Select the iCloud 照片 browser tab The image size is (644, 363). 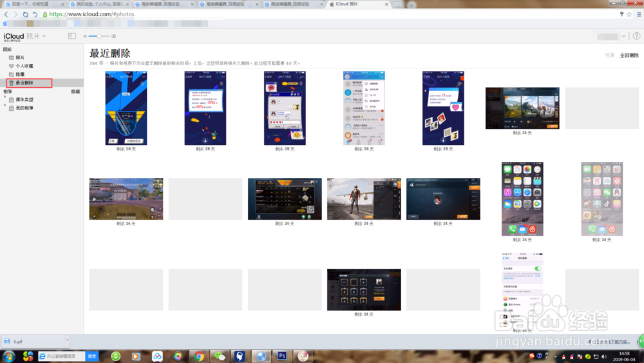[357, 4]
